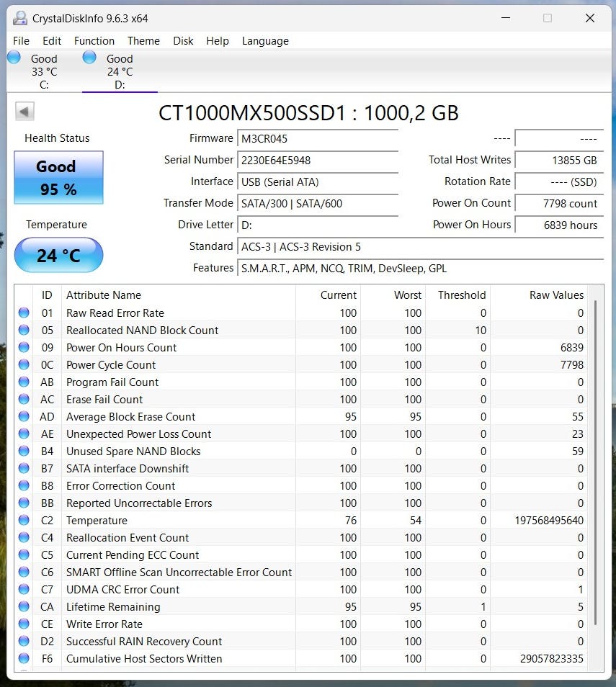616x687 pixels.
Task: Click Rotation Rate value (SSD)
Action: pyautogui.click(x=559, y=181)
